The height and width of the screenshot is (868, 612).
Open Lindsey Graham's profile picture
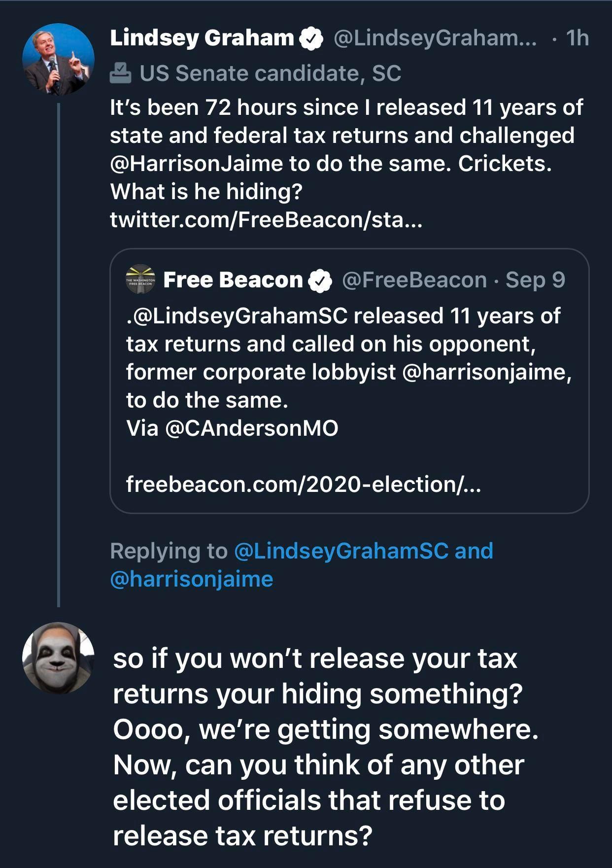tap(58, 59)
